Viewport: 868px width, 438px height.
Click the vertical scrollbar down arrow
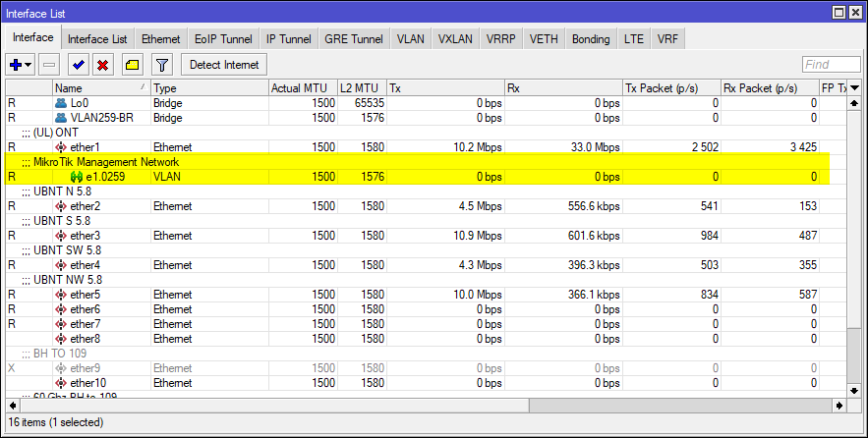[x=854, y=391]
